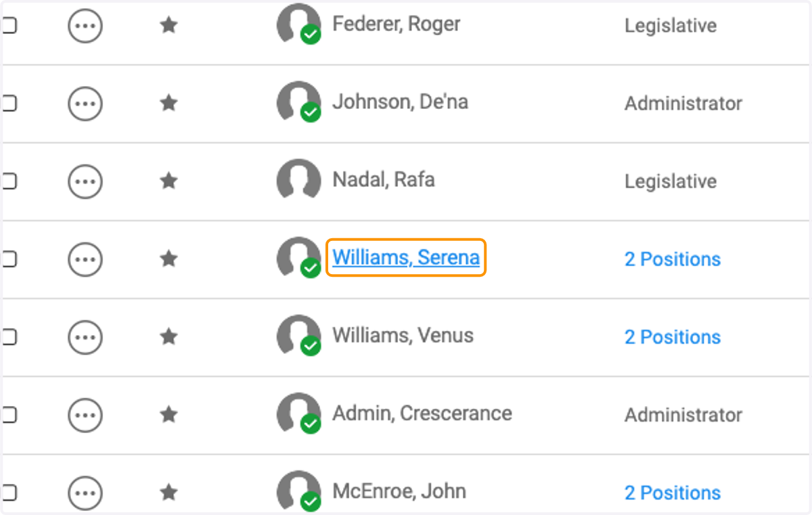
Task: Open the Williams, Venus user name
Action: (403, 336)
